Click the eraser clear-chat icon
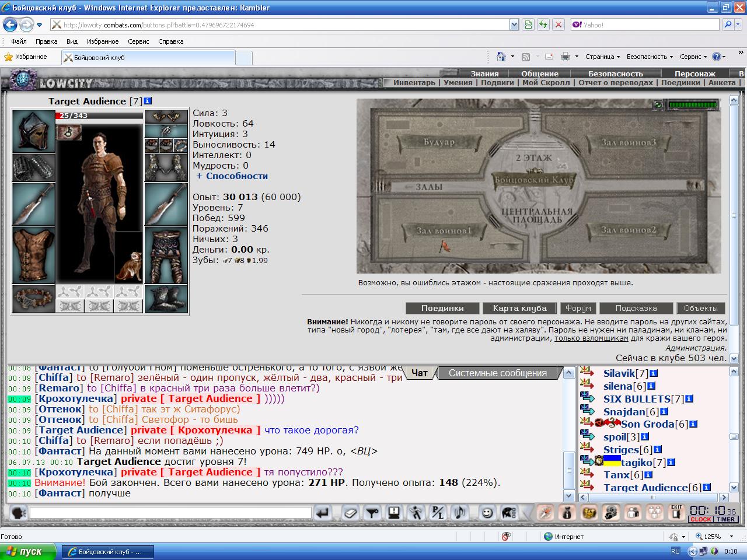The height and width of the screenshot is (560, 747). [350, 513]
